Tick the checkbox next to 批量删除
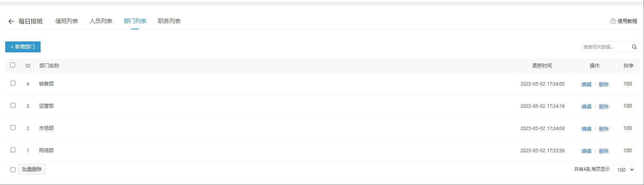The width and height of the screenshot is (644, 185). [13, 170]
